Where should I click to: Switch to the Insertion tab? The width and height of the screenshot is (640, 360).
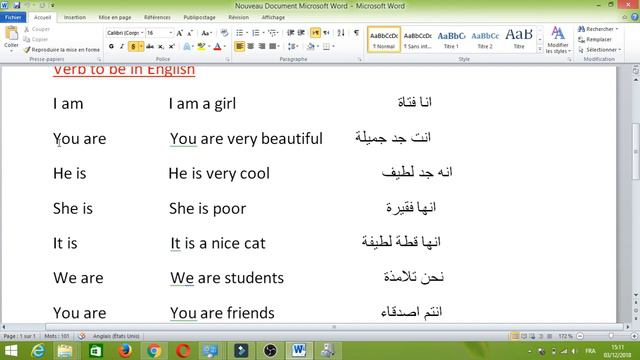click(75, 17)
